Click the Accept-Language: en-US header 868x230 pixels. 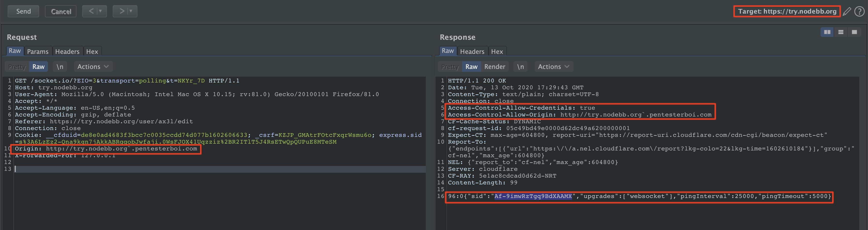(75, 108)
